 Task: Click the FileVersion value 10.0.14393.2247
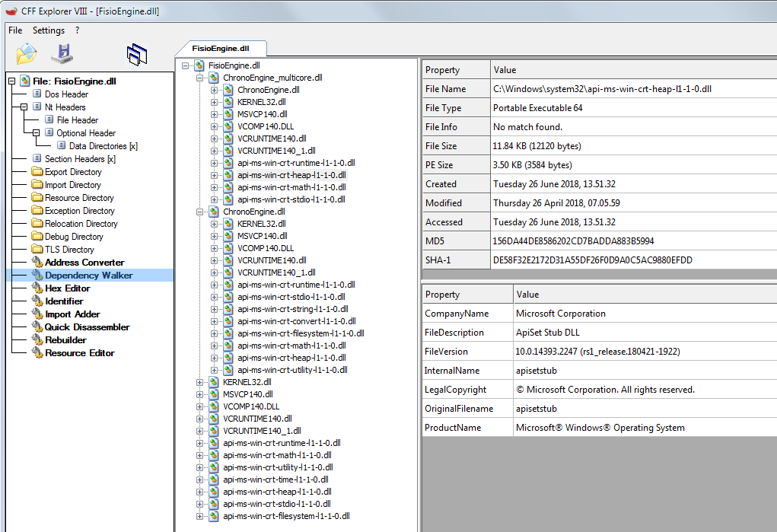coord(597,352)
